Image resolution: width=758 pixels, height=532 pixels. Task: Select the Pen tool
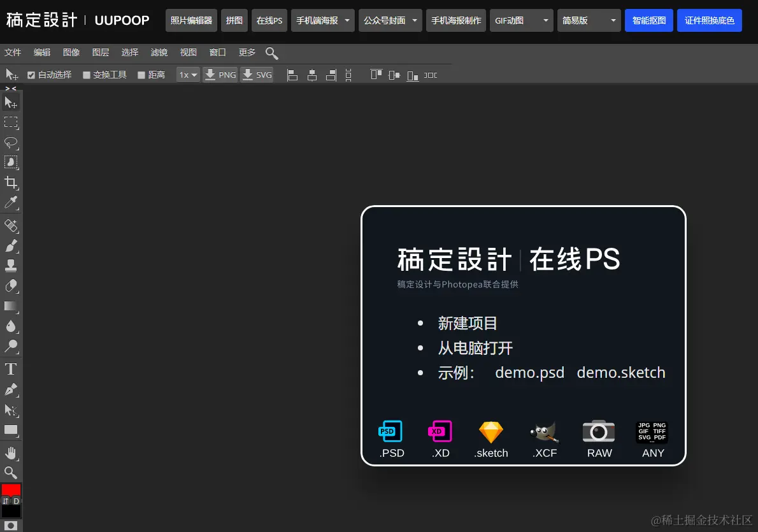[x=11, y=390]
